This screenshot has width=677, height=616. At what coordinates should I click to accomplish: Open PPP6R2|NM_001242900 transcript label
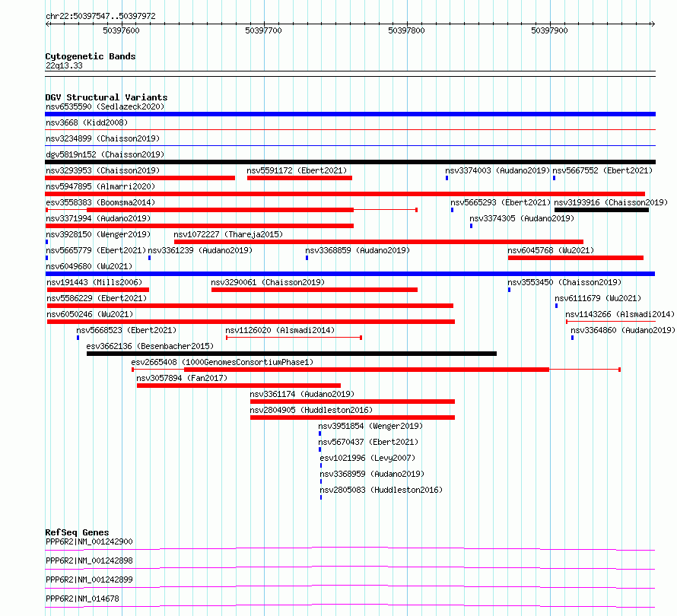[89, 541]
